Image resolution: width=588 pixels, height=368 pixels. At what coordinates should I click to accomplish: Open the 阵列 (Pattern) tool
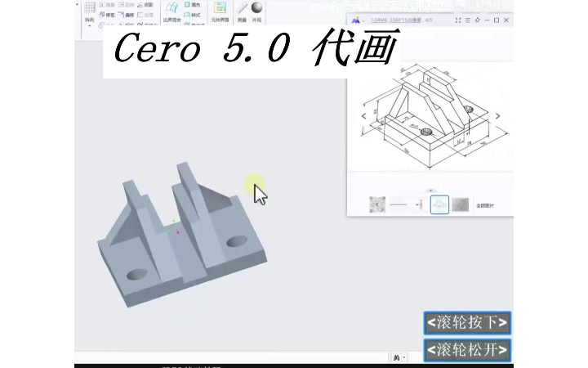coord(89,11)
